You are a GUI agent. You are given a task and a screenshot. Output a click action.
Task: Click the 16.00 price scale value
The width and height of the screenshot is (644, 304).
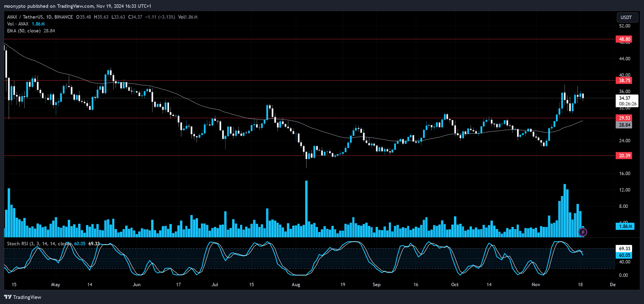624,174
